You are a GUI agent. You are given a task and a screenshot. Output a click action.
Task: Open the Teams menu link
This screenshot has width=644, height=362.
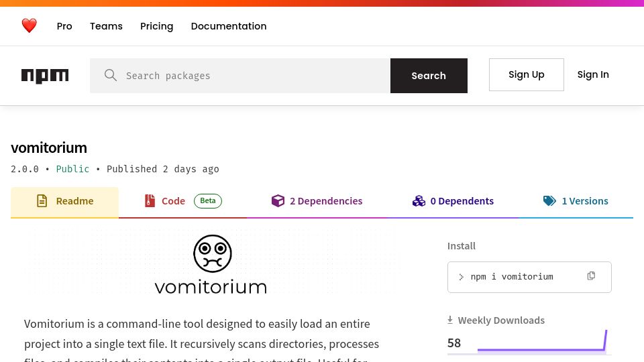point(107,26)
